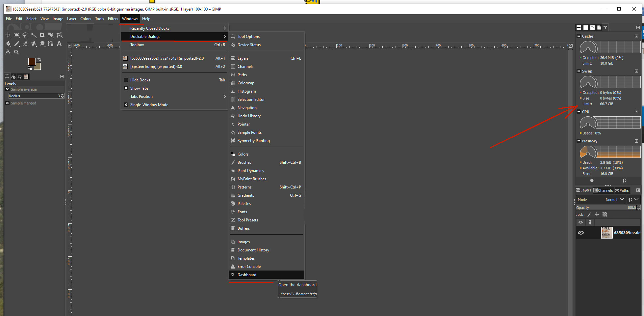Collapse the CPU group in Dashboard
644x316 pixels.
[x=579, y=112]
